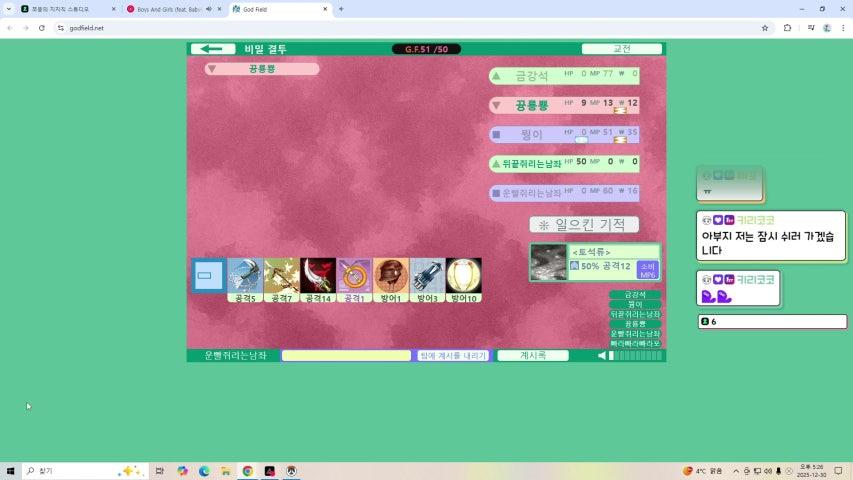Viewport: 853px width, 480px height.
Task: Click the back arrow next to 비밀 결투
Action: point(212,49)
